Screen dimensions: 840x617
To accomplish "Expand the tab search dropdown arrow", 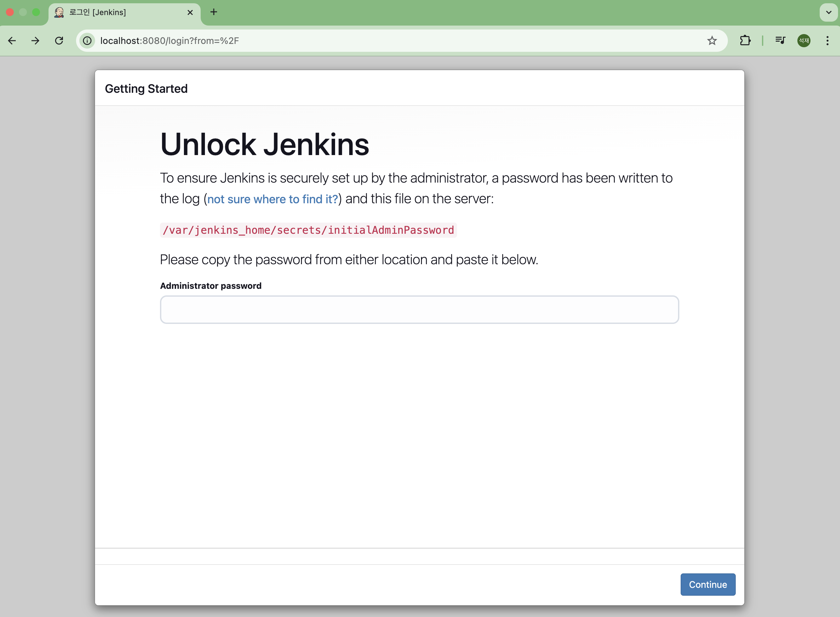I will 829,12.
